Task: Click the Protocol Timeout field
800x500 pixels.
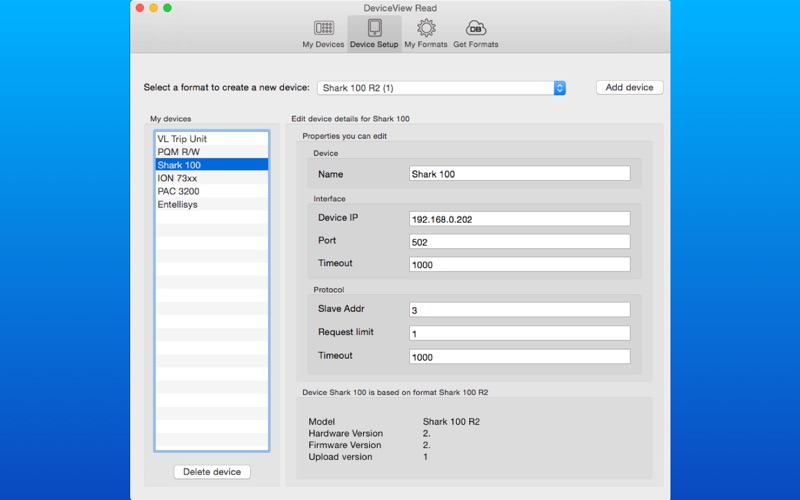Action: click(x=519, y=356)
